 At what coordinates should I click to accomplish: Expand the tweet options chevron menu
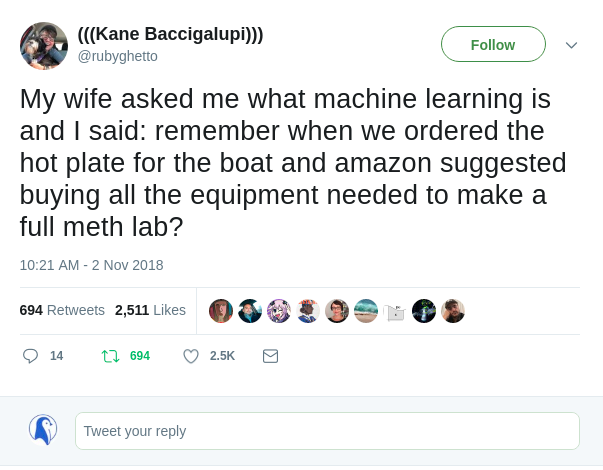point(571,45)
